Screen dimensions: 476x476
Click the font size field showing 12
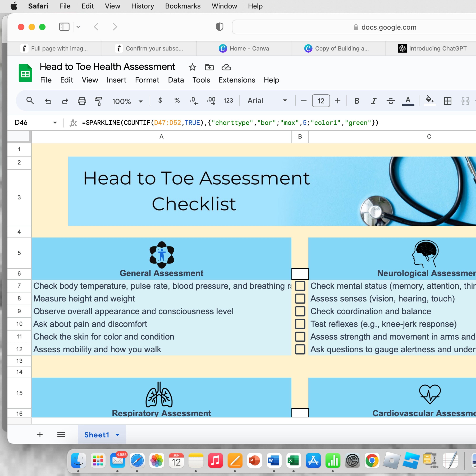(x=321, y=101)
